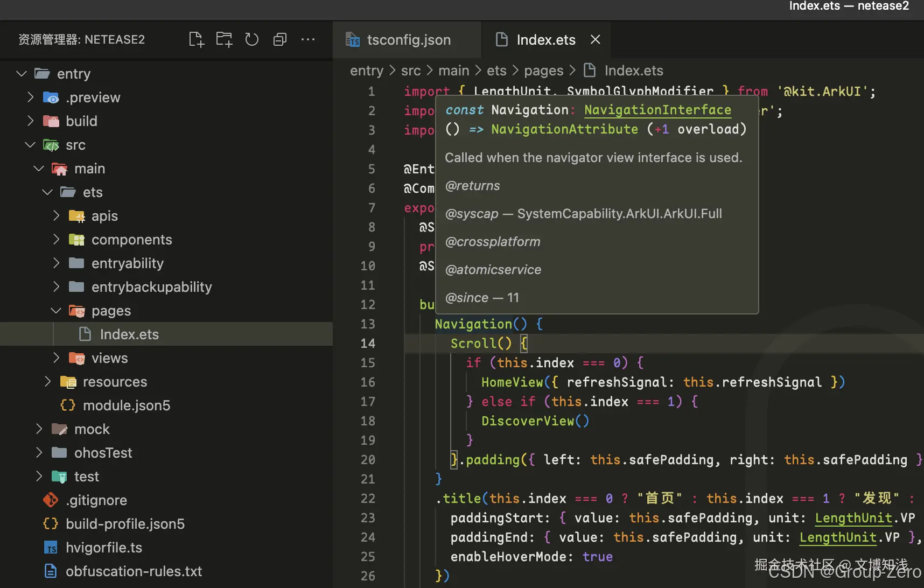Switch to the tsconfig.json tab
924x588 pixels.
coord(407,40)
